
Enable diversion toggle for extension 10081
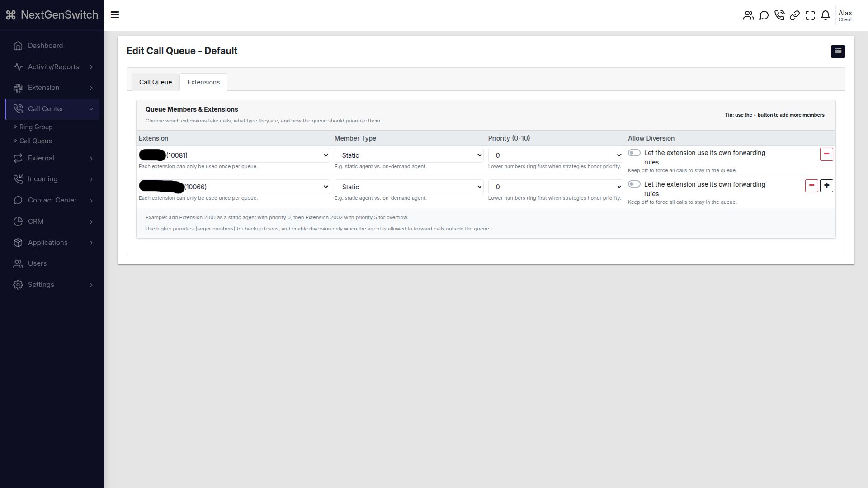(x=634, y=153)
